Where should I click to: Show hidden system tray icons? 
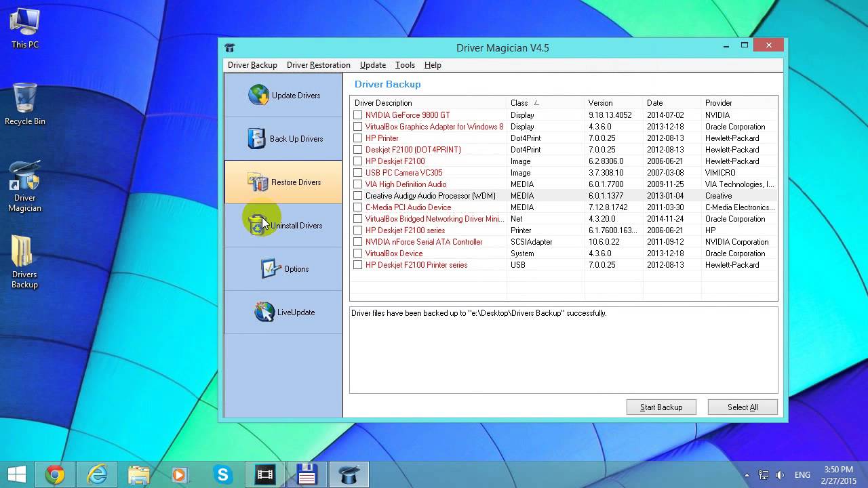coord(747,475)
